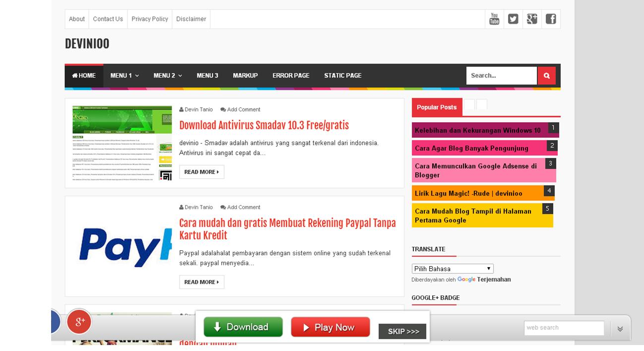Open the Pilih Bahasa language dropdown
This screenshot has height=351, width=644.
pos(452,269)
